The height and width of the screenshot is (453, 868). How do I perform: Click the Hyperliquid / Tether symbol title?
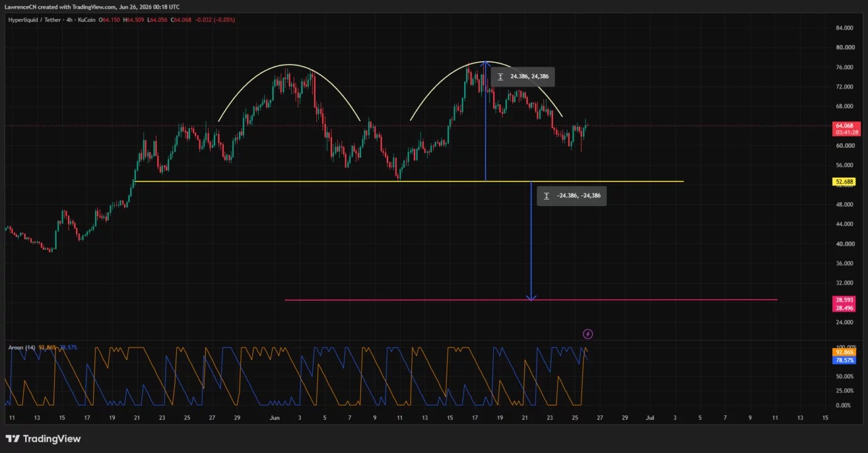tap(35, 20)
